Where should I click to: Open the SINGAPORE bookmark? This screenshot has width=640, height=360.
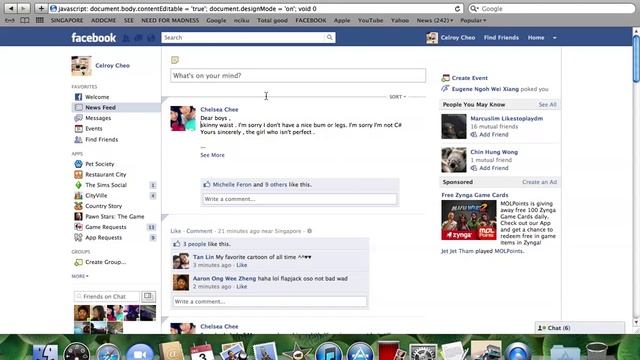(67, 20)
